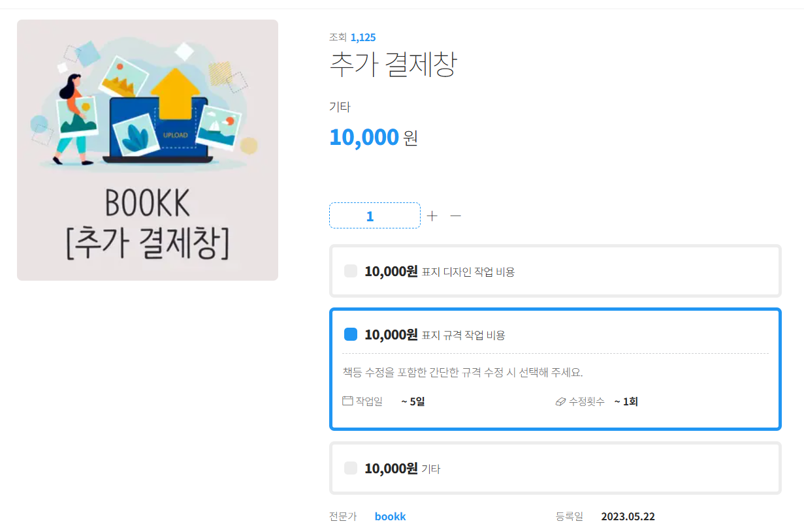
Task: Click the ~ 5일 work period value
Action: (413, 401)
